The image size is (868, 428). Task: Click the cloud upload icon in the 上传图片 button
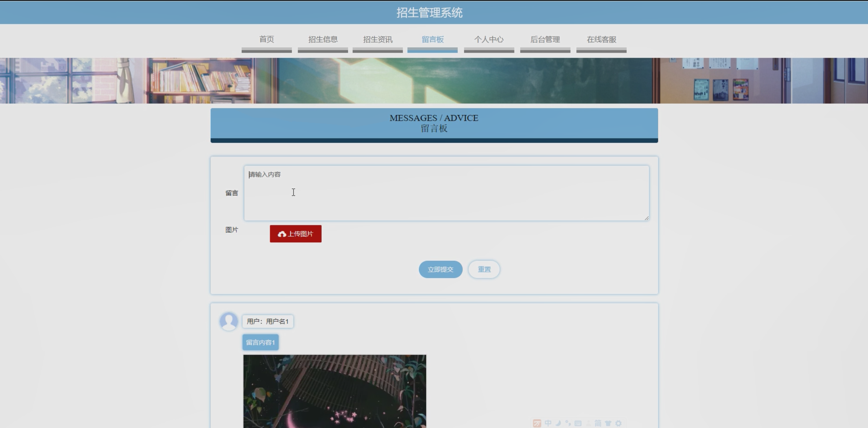click(282, 234)
